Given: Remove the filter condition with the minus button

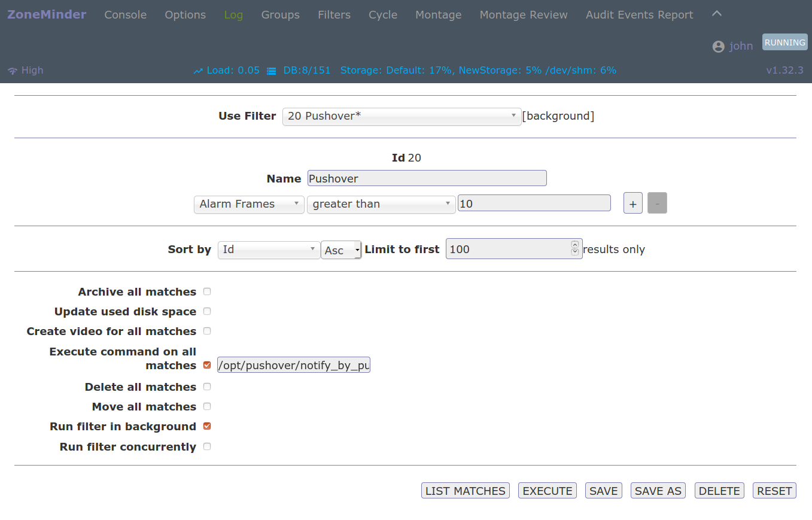Looking at the screenshot, I should tap(657, 203).
